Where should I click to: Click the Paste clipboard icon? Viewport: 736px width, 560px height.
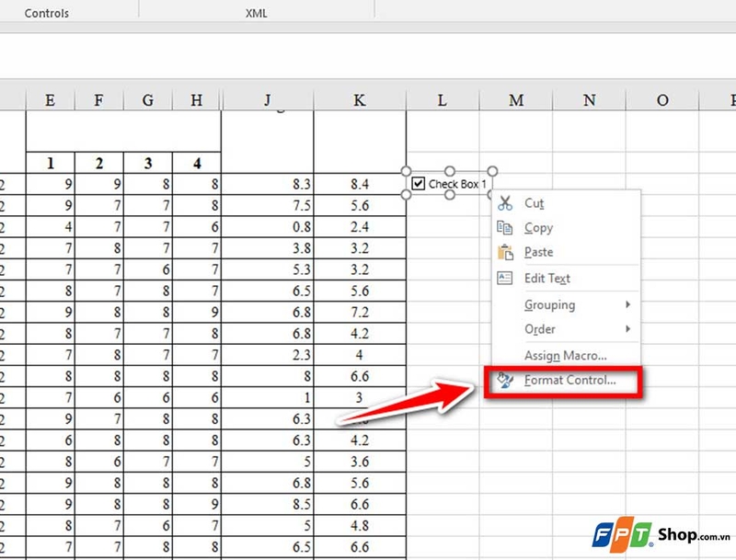click(x=504, y=252)
